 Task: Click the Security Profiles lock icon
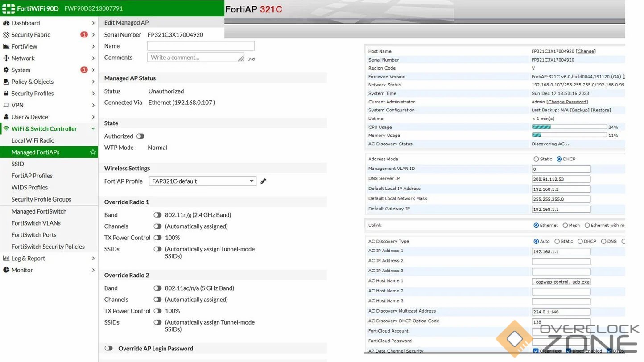6,93
